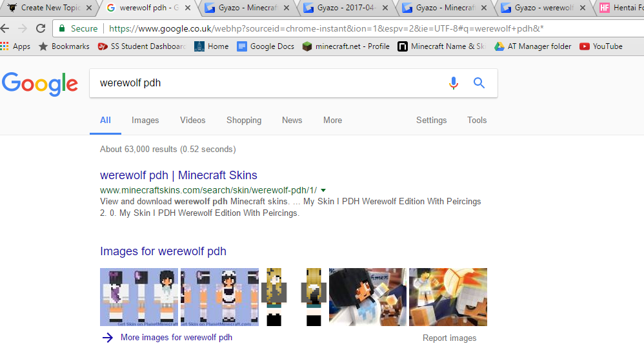
Task: Select the Videos results tab
Action: click(x=193, y=121)
